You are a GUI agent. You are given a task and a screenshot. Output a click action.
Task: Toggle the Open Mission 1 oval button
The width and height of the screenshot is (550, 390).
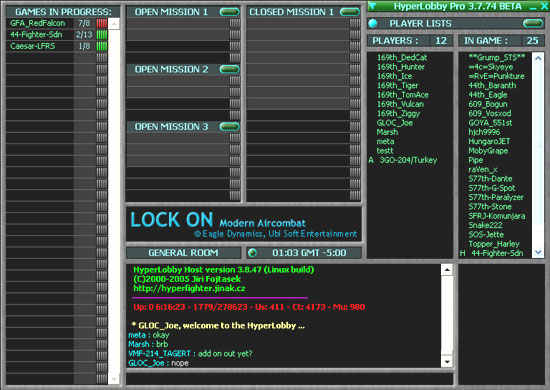(x=229, y=12)
